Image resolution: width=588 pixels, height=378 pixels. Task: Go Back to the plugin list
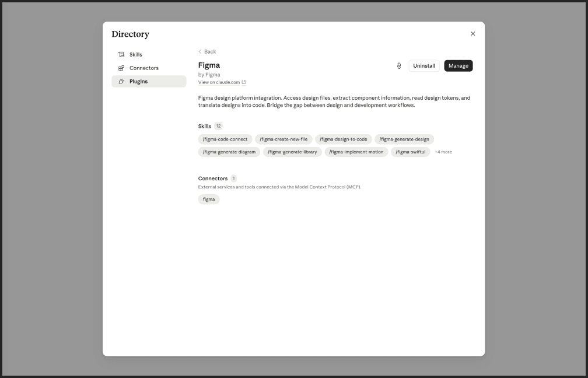click(x=207, y=52)
